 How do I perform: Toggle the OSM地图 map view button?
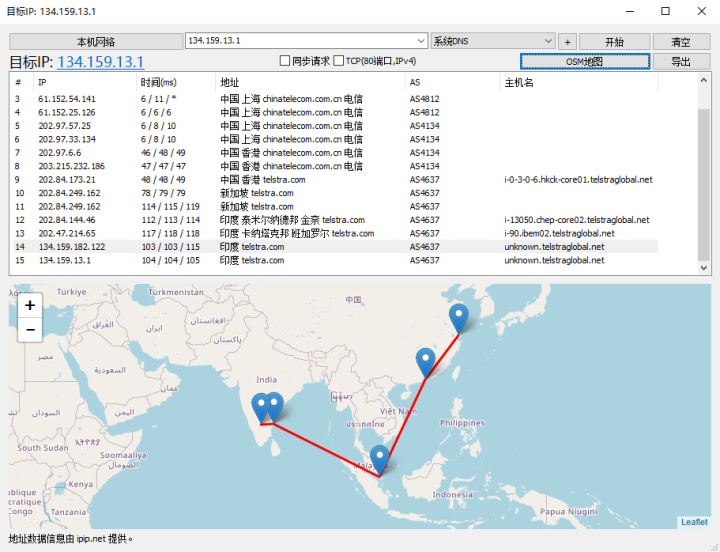[585, 61]
